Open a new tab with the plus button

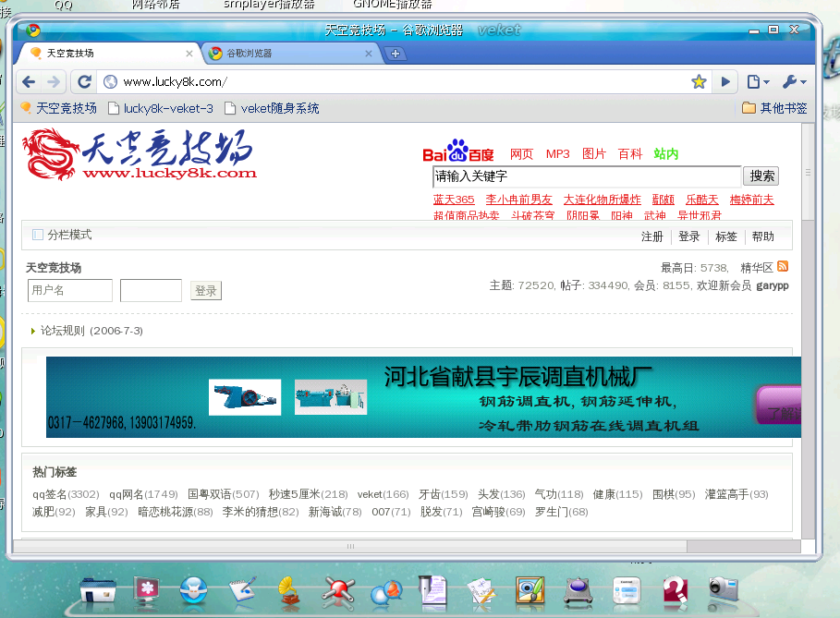[396, 54]
